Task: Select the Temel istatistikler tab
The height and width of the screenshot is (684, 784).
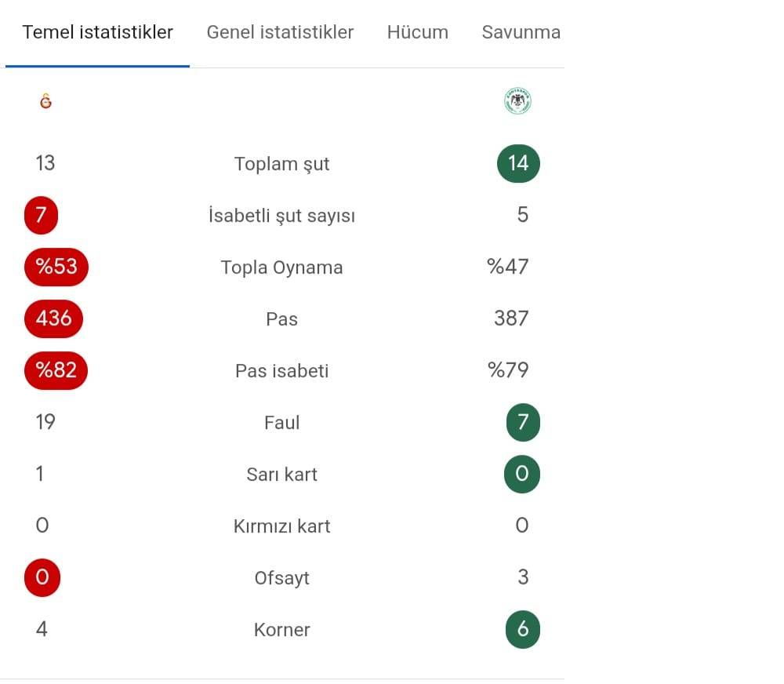Action: point(98,32)
